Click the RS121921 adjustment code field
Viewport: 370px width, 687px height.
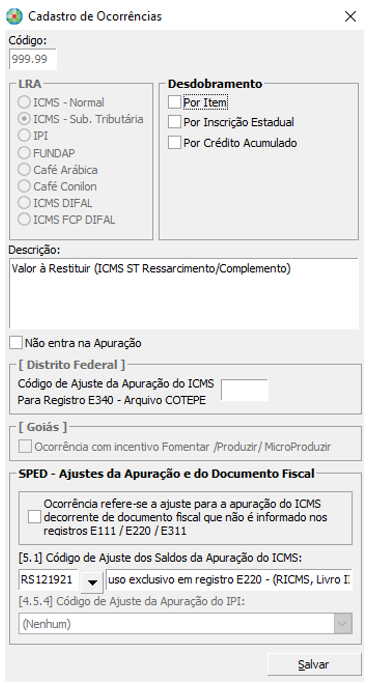coord(49,581)
